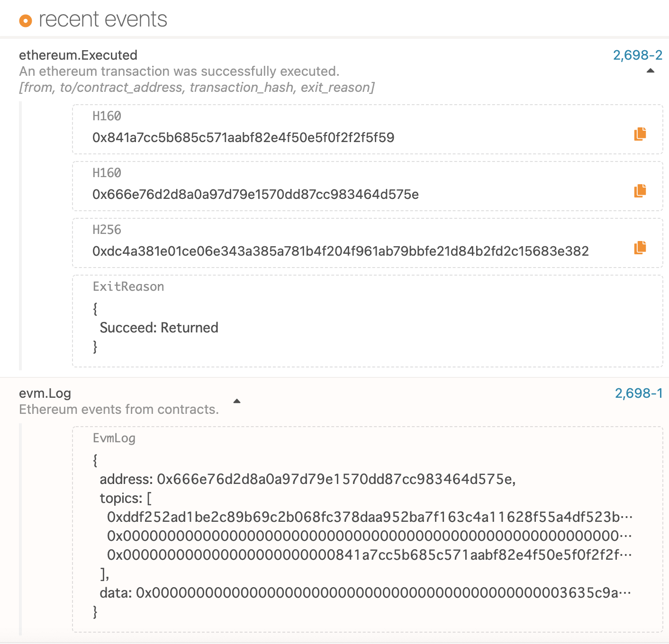Image resolution: width=669 pixels, height=644 pixels.
Task: Click the third topic containing 841a7cc5
Action: pyautogui.click(x=369, y=555)
